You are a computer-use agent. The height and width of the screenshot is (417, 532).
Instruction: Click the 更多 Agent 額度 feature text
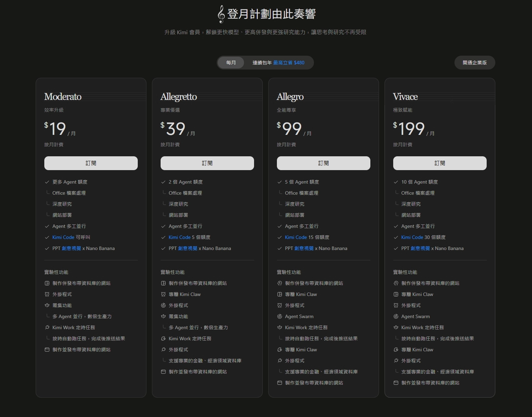(x=70, y=182)
